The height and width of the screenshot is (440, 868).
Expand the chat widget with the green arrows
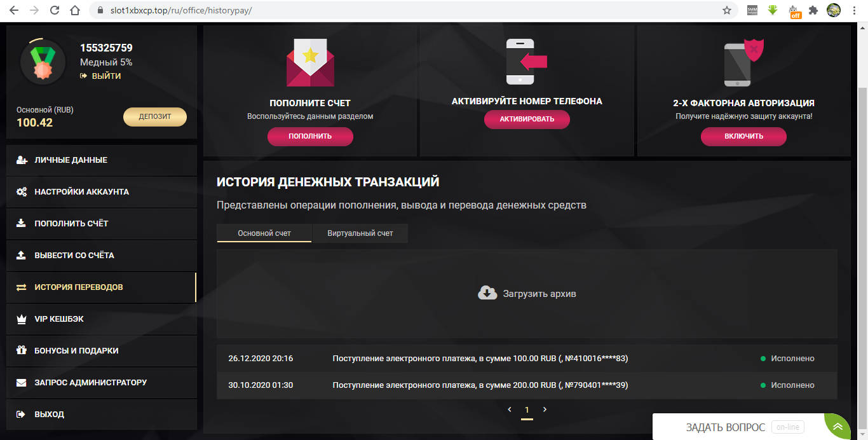pos(838,427)
